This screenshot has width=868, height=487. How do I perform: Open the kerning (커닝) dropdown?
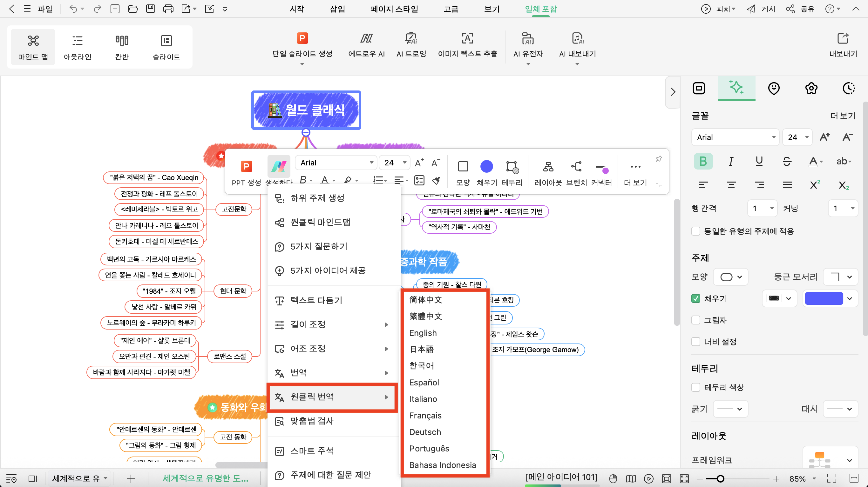pyautogui.click(x=843, y=209)
